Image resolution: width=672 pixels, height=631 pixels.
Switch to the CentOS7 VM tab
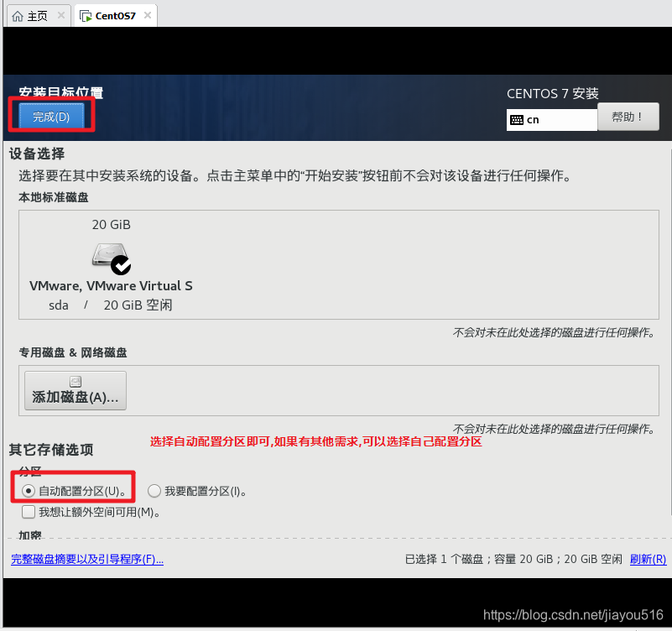[115, 16]
